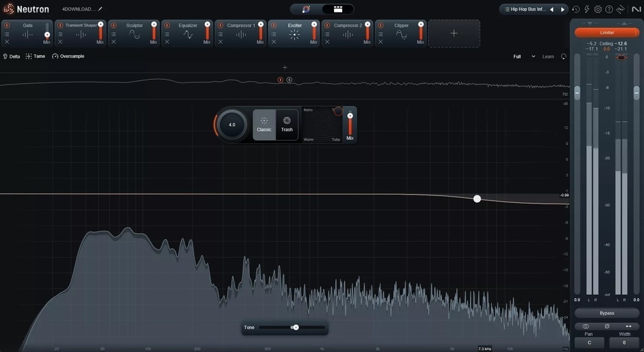Click the sum to mono linked circles icon
This screenshot has height=352, width=644.
pos(586,326)
